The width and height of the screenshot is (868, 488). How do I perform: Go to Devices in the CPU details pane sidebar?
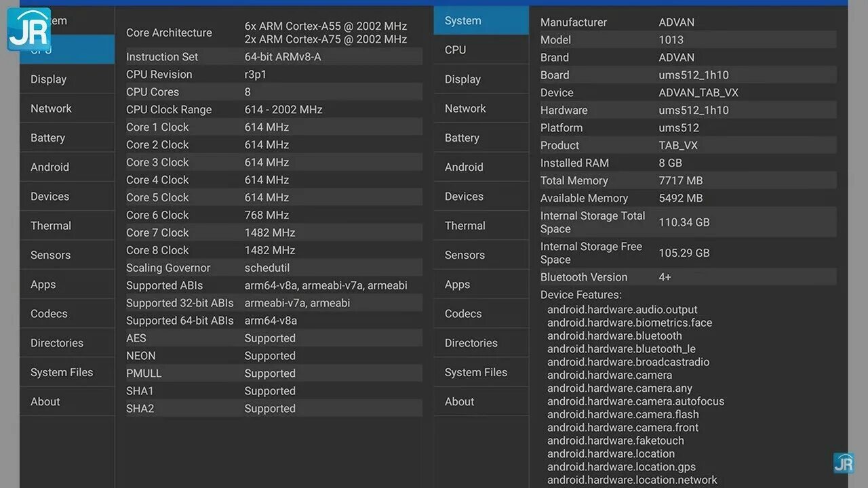tap(67, 197)
